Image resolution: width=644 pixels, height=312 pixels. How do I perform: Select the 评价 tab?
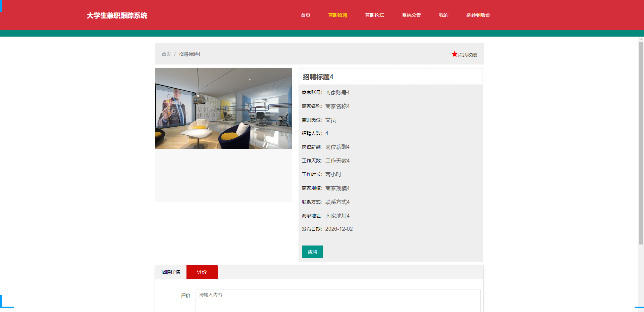[x=202, y=272]
